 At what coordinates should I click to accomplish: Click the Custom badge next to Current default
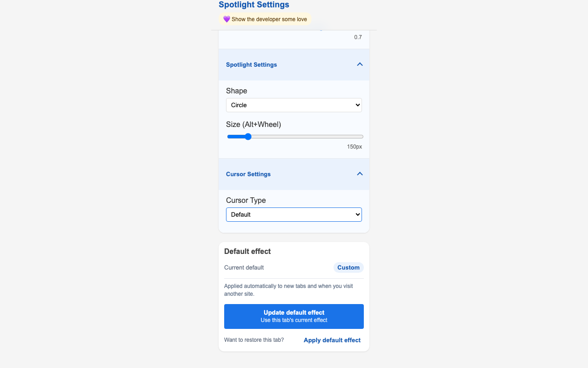[349, 268]
